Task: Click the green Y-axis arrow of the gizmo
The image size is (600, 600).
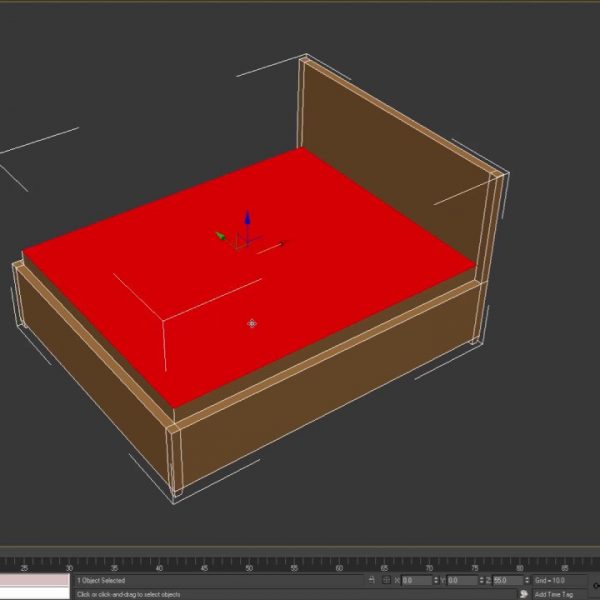Action: pyautogui.click(x=221, y=236)
